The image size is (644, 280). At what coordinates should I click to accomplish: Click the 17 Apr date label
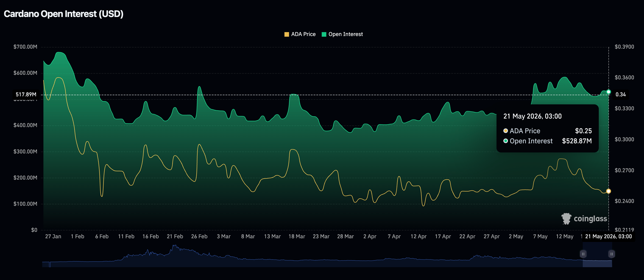tap(443, 236)
